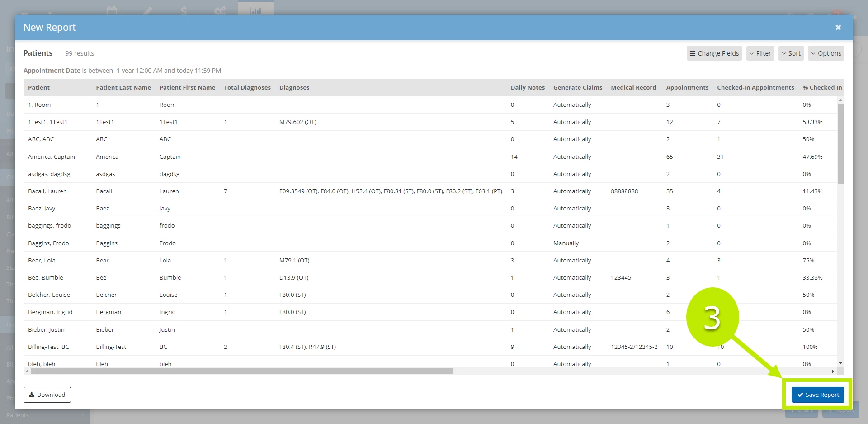This screenshot has width=868, height=424.
Task: Click the reports chart tab in background header
Action: 256,9
